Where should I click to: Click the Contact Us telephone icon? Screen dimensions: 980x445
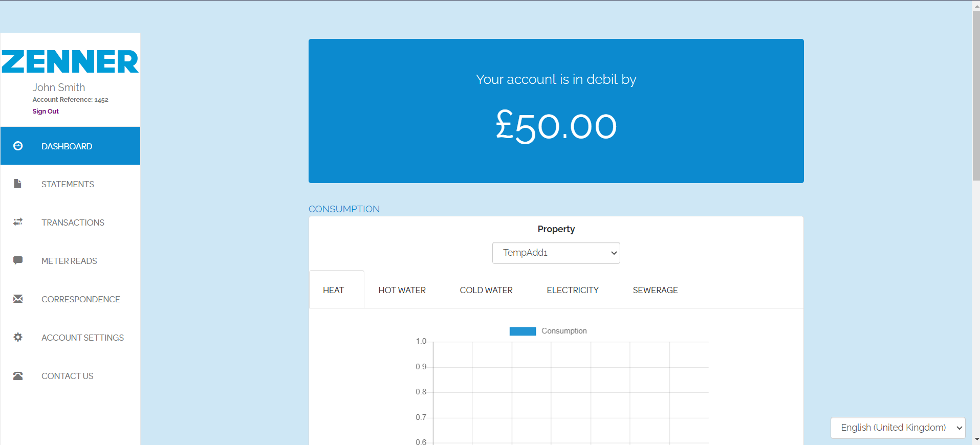(x=18, y=376)
